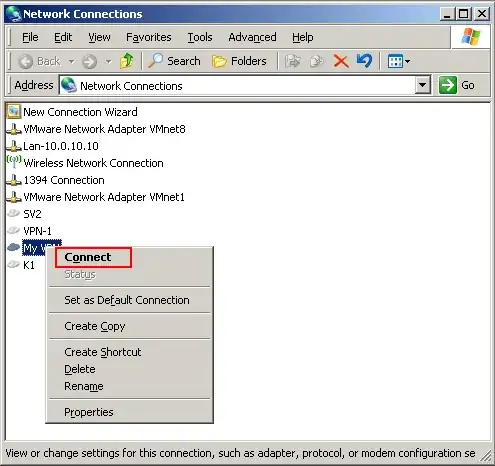Select Set as Default Connection

pos(127,300)
